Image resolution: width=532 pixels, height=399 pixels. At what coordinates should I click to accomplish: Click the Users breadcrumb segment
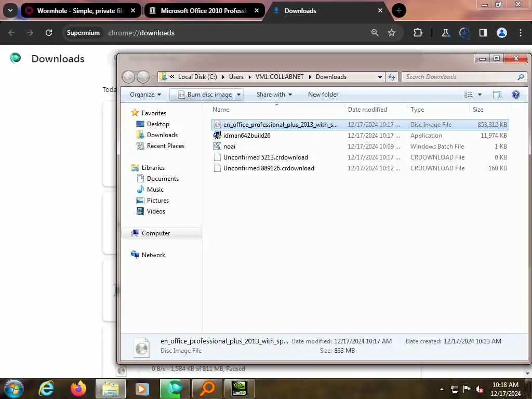pos(236,77)
